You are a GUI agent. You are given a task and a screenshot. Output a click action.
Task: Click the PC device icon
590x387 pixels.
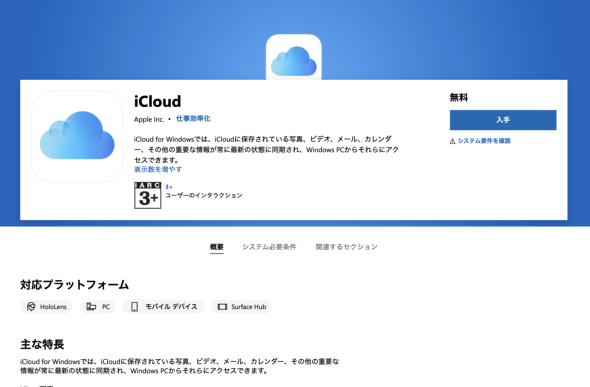(x=91, y=307)
